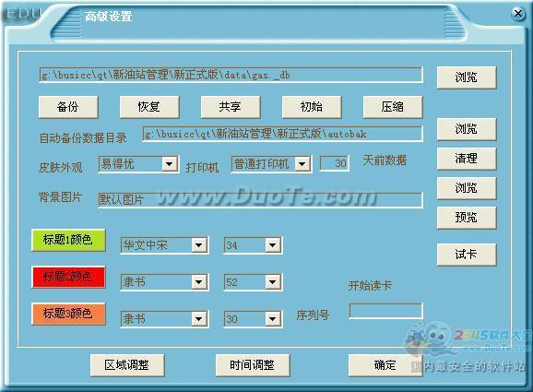Pick the orange 标题3颜色 color swatch

coord(68,314)
